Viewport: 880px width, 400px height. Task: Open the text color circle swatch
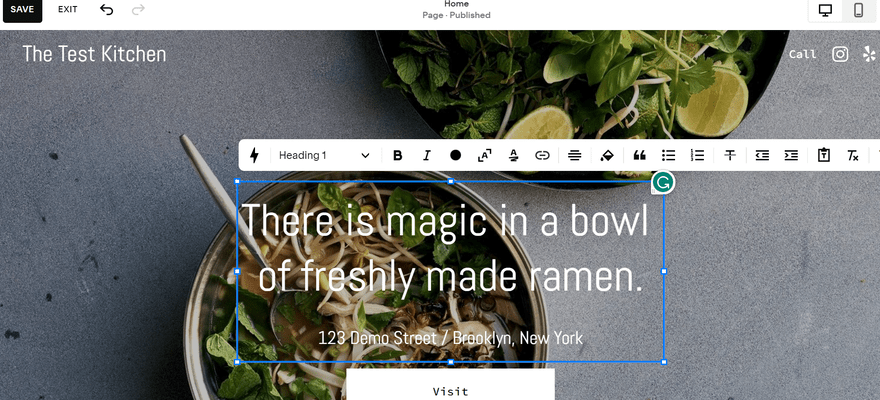(456, 155)
